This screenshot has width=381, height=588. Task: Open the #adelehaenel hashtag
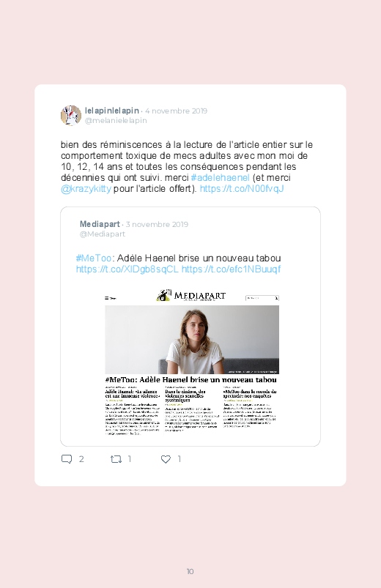point(220,177)
